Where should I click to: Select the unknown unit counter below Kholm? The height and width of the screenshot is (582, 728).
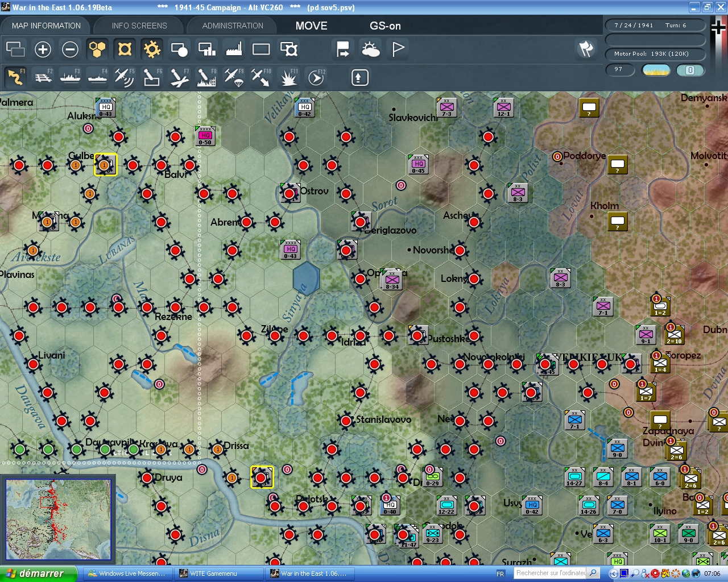(618, 221)
